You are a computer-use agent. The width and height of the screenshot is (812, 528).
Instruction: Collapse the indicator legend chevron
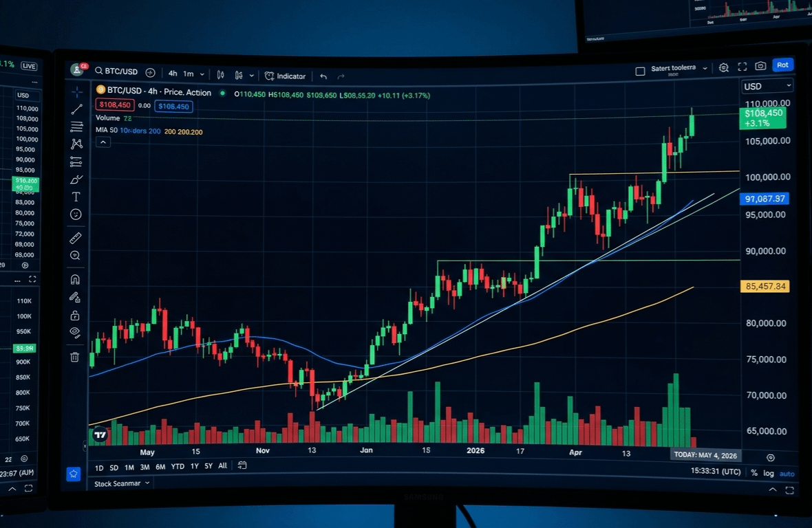click(x=103, y=142)
